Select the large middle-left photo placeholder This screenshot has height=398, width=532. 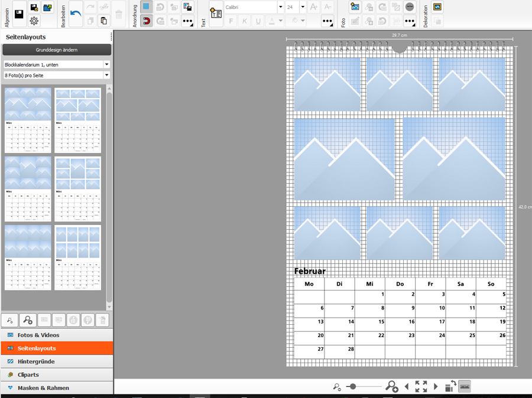[345, 159]
